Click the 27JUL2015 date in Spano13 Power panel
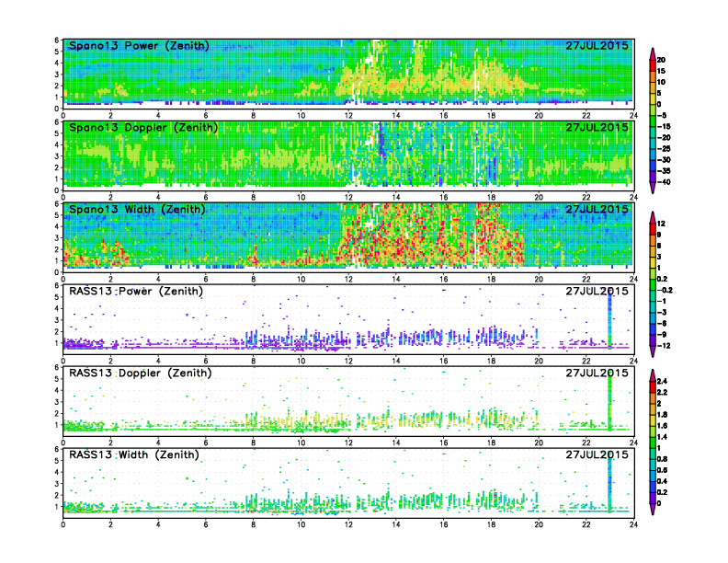 (597, 45)
